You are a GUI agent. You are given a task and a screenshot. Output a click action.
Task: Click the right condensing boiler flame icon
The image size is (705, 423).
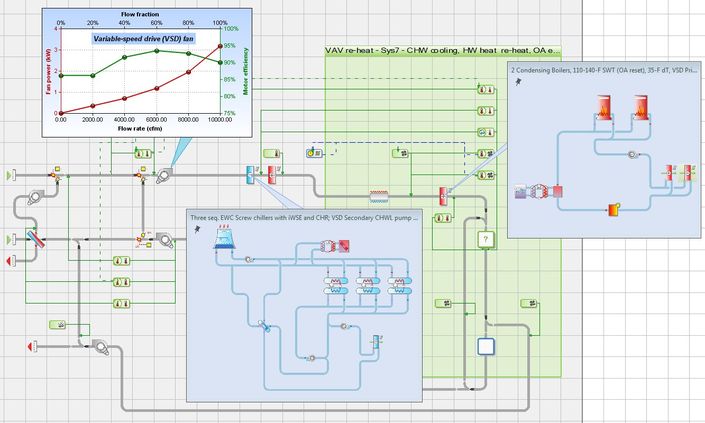641,107
